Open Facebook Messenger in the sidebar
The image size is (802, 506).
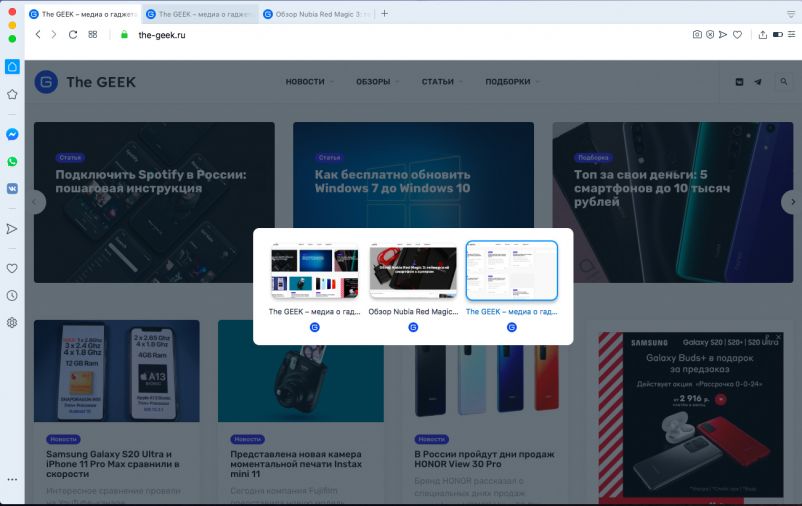(12, 134)
